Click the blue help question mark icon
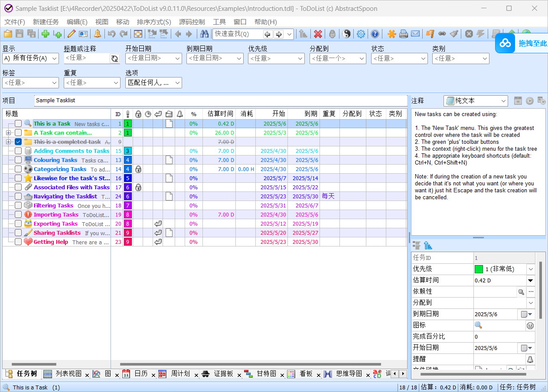 pyautogui.click(x=375, y=34)
